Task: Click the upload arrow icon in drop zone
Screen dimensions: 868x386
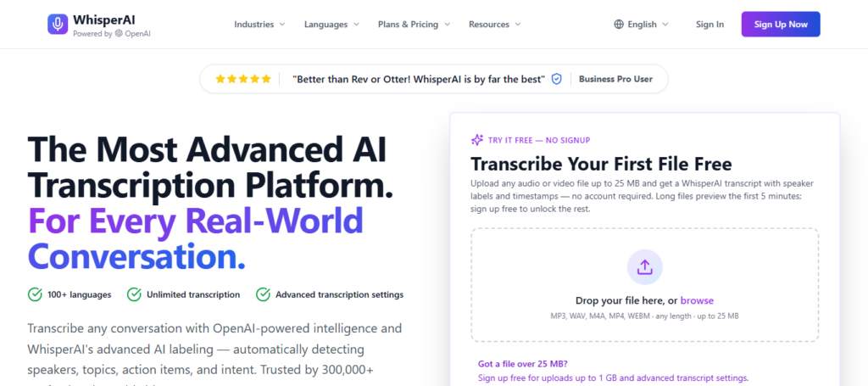Action: pyautogui.click(x=644, y=267)
